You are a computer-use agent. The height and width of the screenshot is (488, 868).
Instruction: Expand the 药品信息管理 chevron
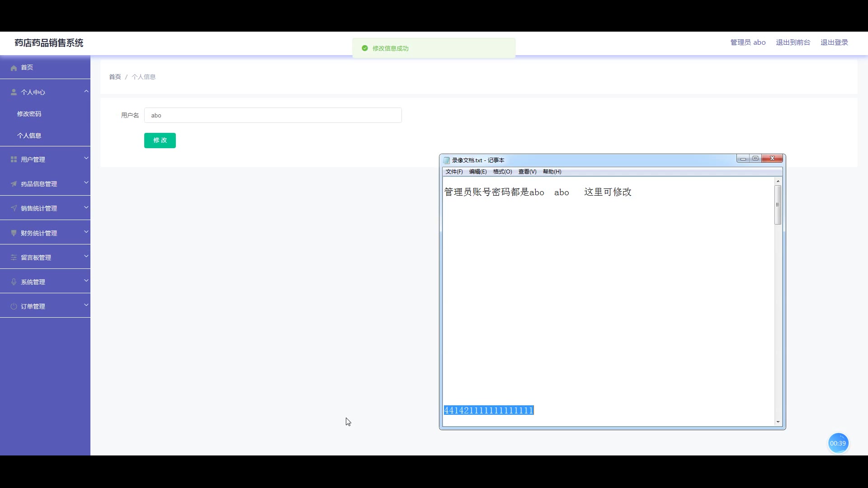(86, 183)
